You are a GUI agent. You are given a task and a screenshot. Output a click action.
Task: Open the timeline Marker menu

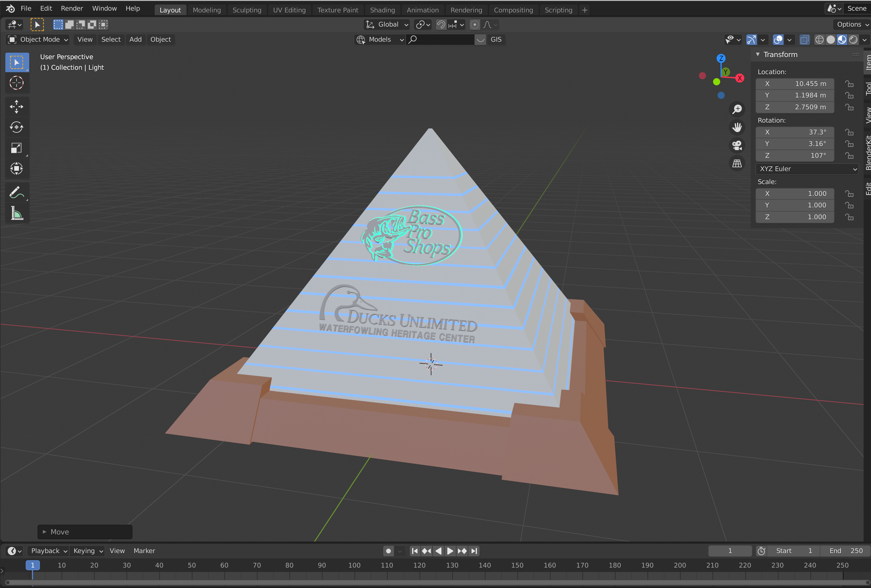[144, 551]
